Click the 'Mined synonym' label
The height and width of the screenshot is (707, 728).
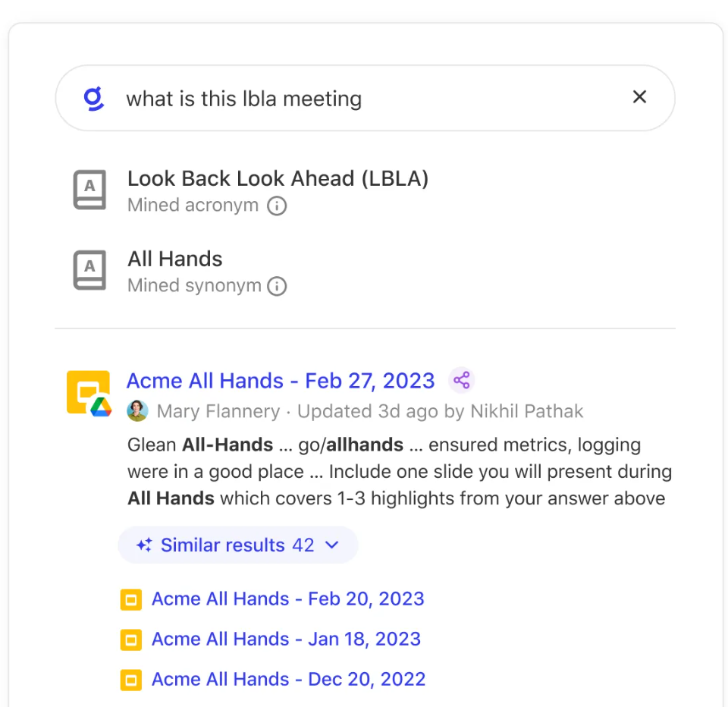point(195,286)
